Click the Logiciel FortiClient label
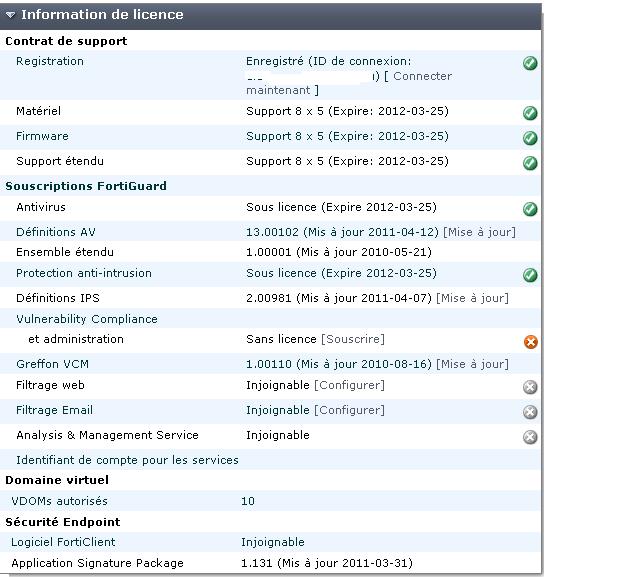 (x=63, y=542)
